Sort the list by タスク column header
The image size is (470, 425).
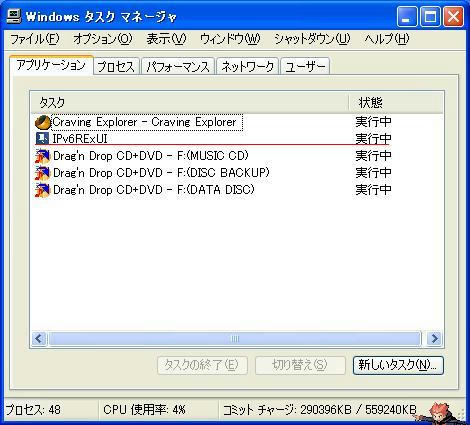coord(190,103)
